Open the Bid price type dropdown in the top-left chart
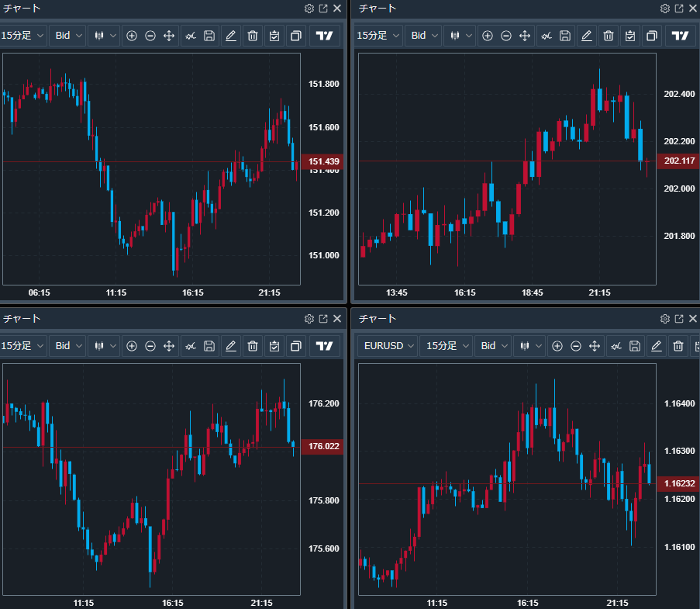The image size is (700, 609). coord(68,36)
